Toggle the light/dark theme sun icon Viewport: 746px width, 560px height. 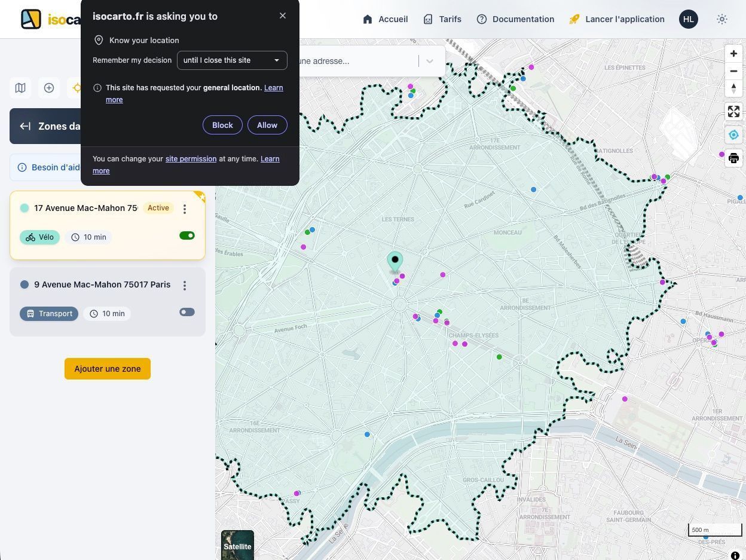tap(722, 19)
